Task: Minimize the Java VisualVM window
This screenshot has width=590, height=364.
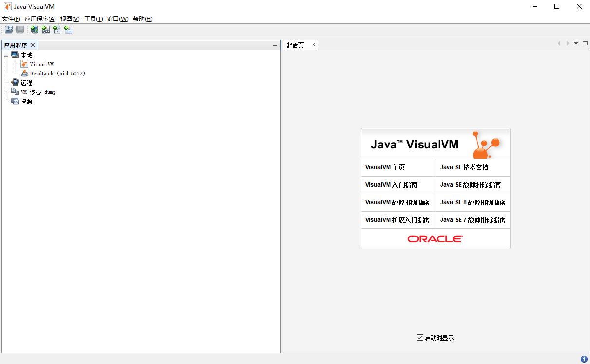Action: coord(535,6)
